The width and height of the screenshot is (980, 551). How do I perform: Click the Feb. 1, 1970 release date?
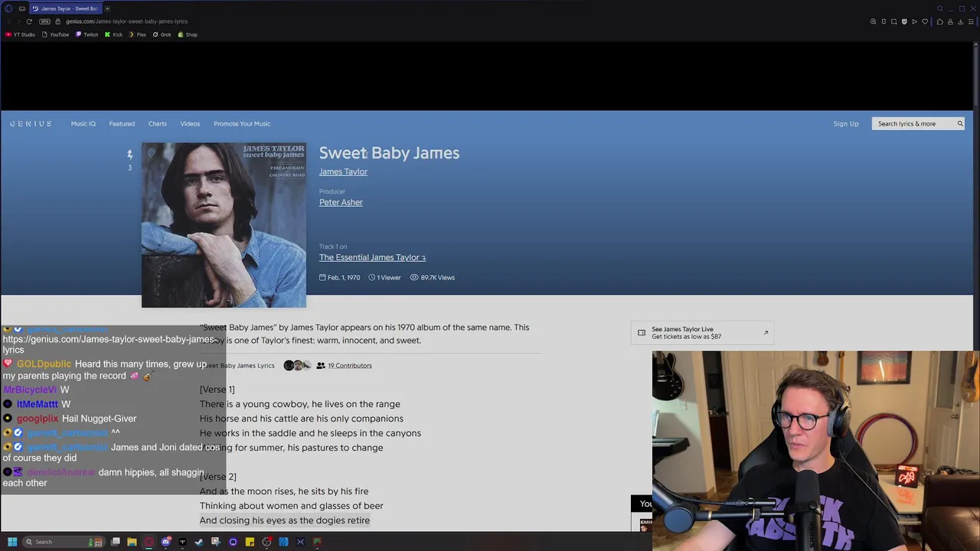tap(340, 278)
